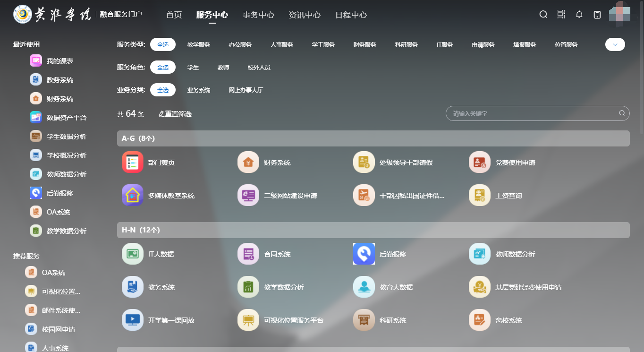
Task: Select the 教师 role filter
Action: [223, 67]
